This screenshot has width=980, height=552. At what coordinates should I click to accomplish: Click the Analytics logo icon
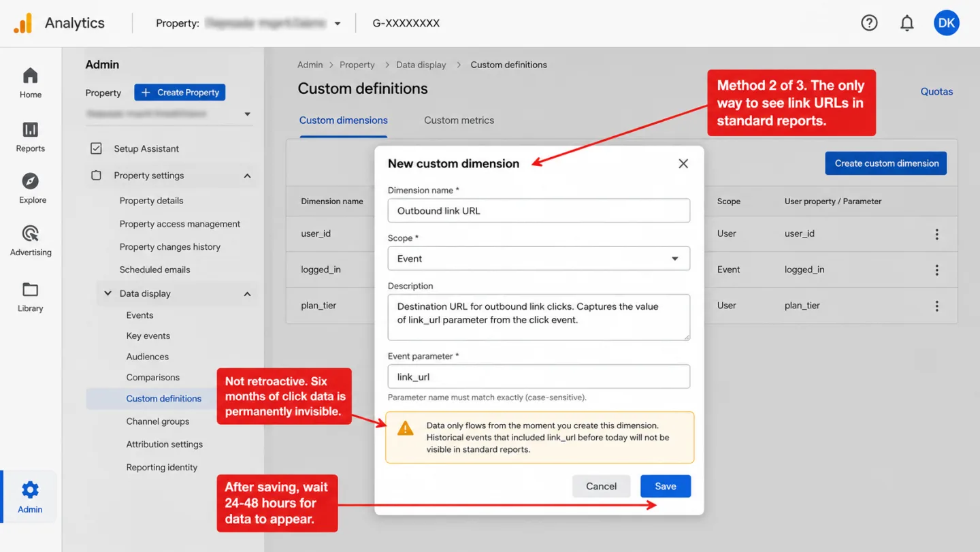(23, 23)
